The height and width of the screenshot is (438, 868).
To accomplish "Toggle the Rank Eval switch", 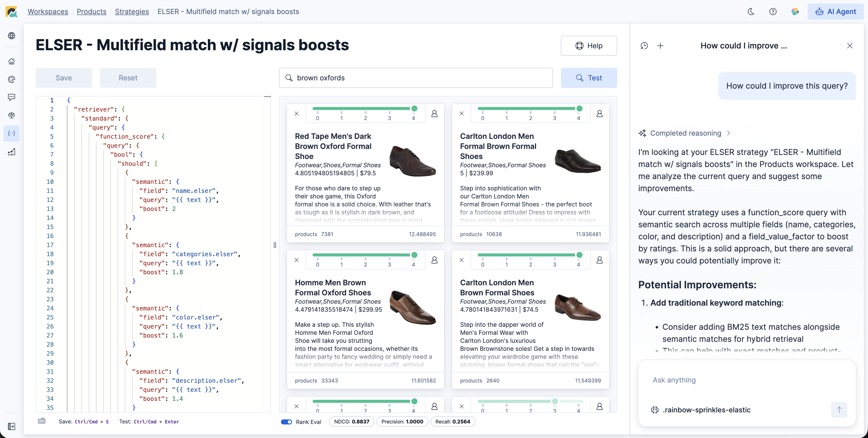I will [286, 422].
